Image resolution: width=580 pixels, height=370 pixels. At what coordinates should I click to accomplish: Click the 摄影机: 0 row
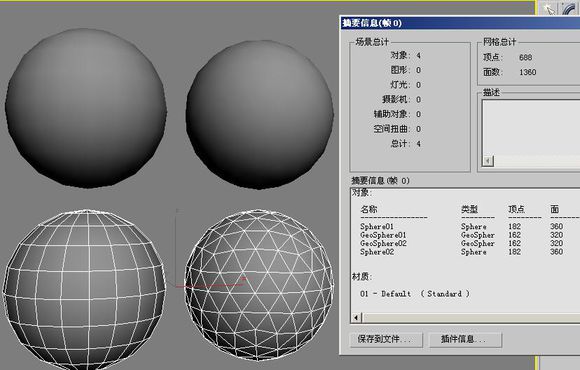[x=401, y=99]
